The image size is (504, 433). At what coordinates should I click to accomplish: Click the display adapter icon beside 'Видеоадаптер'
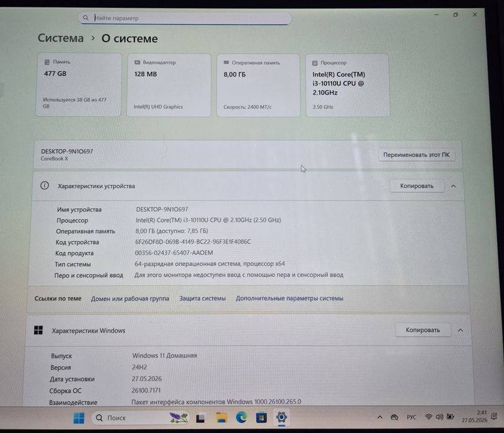click(x=137, y=63)
